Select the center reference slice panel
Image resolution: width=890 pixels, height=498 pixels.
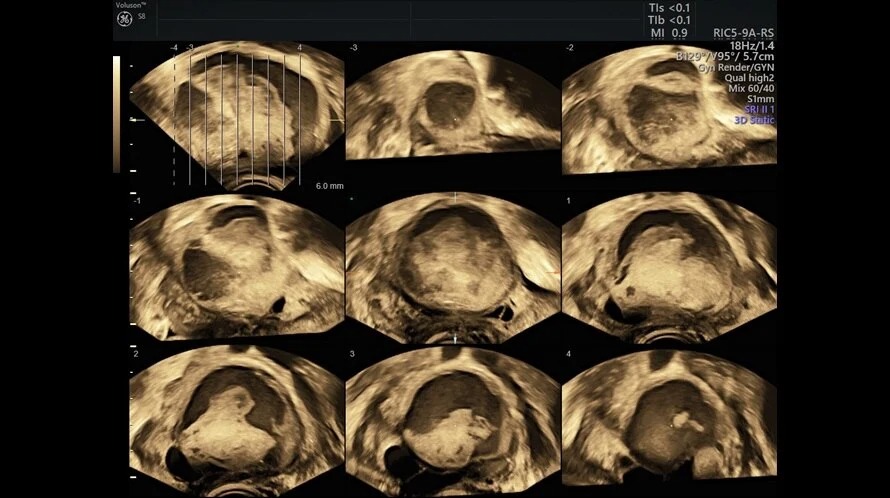click(453, 267)
